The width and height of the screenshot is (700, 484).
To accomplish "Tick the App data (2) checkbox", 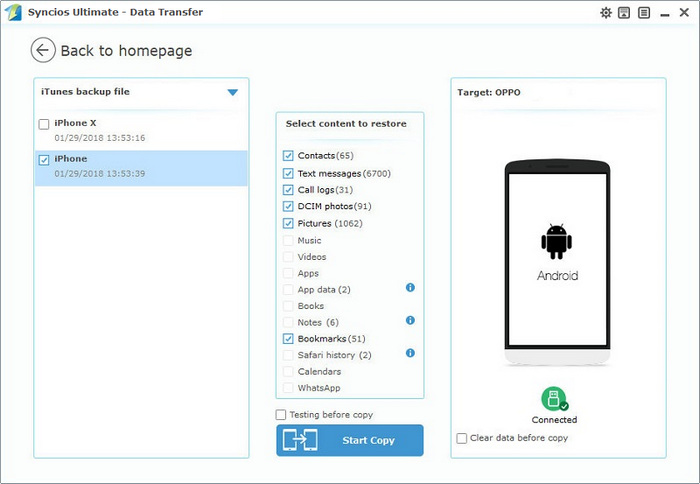I will click(288, 290).
